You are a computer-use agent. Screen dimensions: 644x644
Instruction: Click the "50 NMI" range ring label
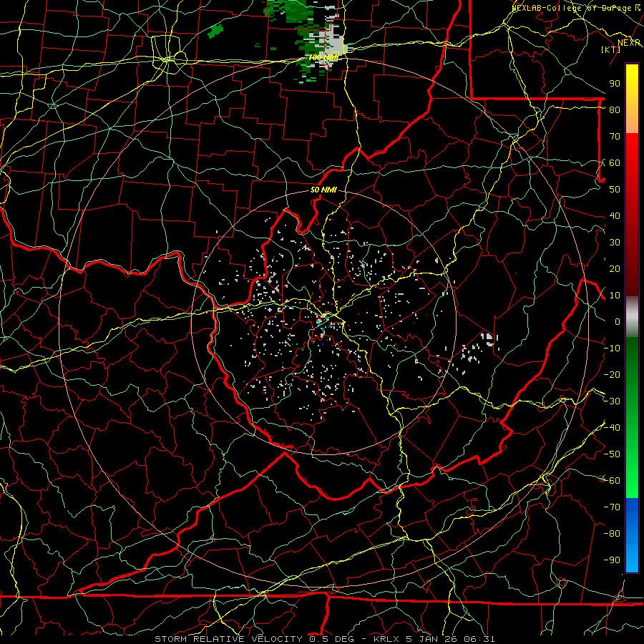tap(323, 190)
